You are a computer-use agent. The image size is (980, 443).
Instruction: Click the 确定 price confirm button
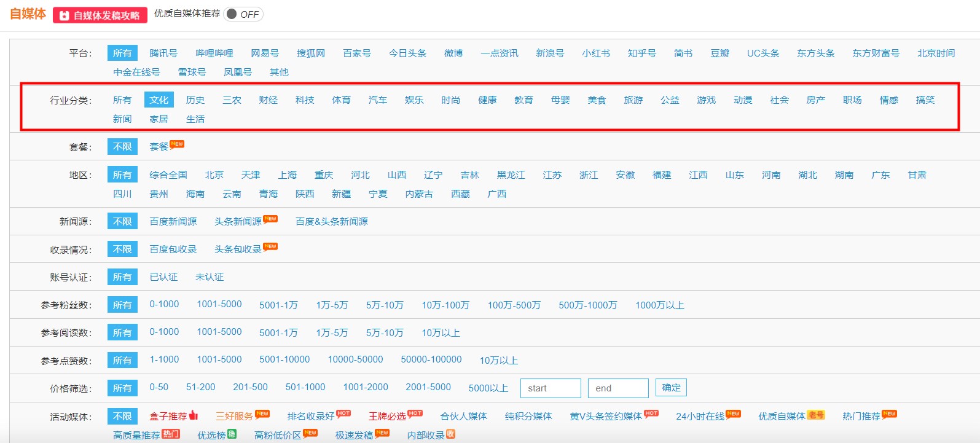coord(671,388)
